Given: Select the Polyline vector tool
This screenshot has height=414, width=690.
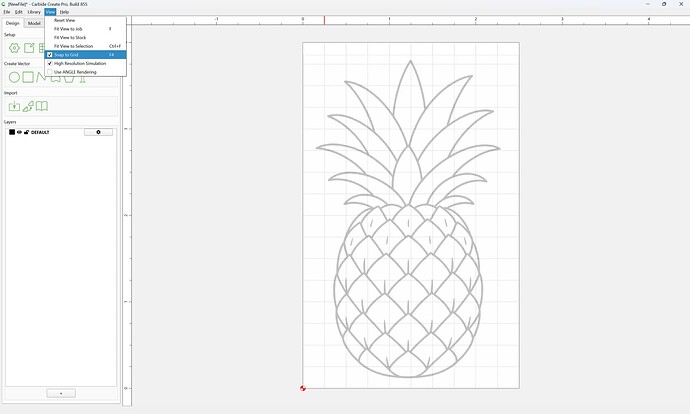Looking at the screenshot, I should pyautogui.click(x=41, y=77).
